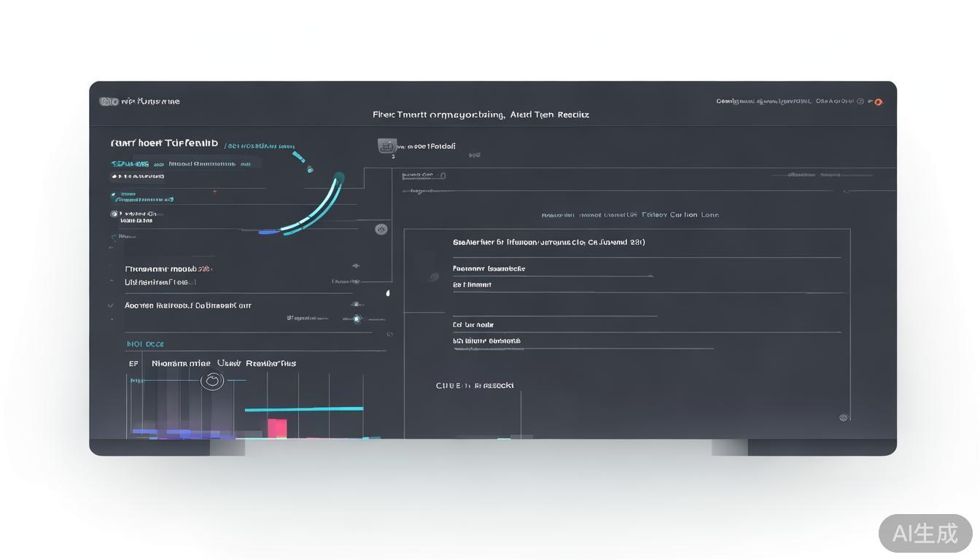Image resolution: width=980 pixels, height=560 pixels.
Task: Expand the small triangle above the cyan knob
Action: coord(356,304)
